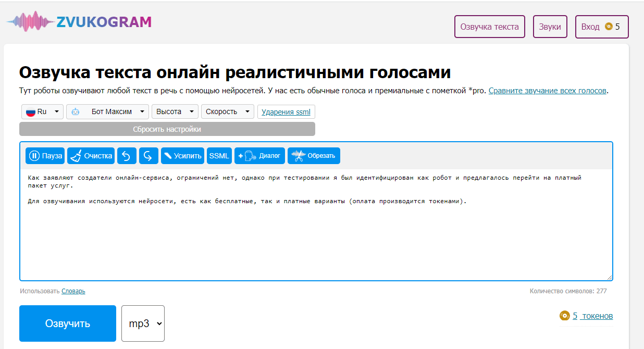Click the gold token coin near Вход
Screen dimensions: 644x349
[x=609, y=27]
